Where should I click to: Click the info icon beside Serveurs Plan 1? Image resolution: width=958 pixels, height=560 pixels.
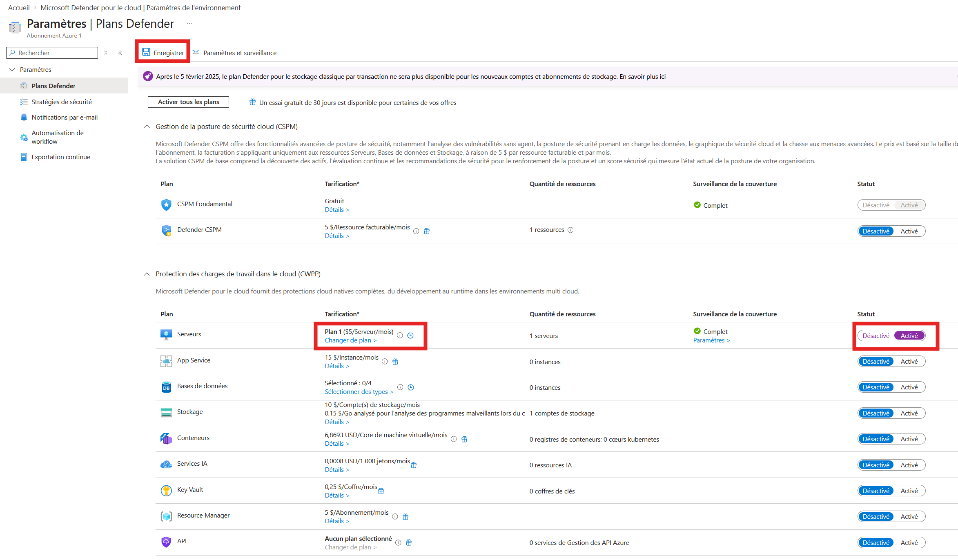[400, 336]
